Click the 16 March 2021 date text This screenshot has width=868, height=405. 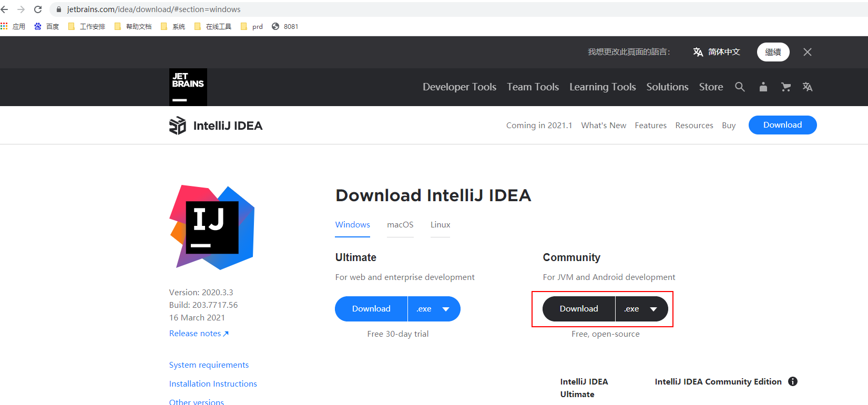(x=197, y=318)
